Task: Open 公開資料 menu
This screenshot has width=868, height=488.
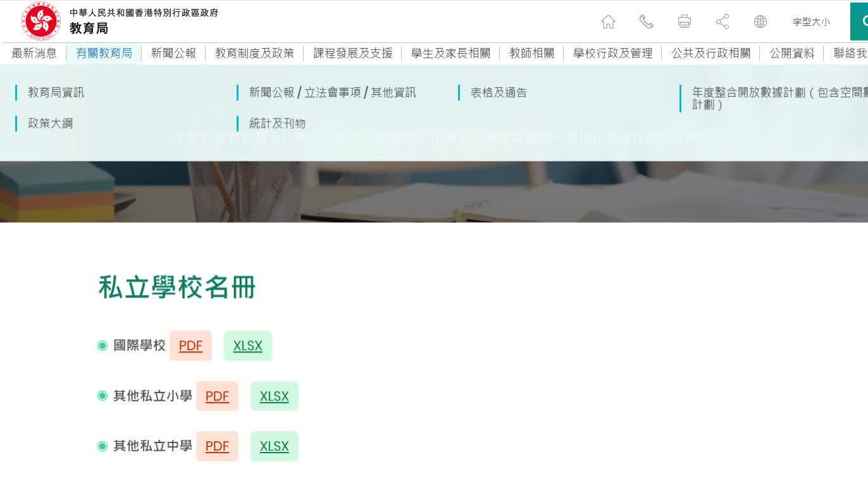Action: coord(792,53)
